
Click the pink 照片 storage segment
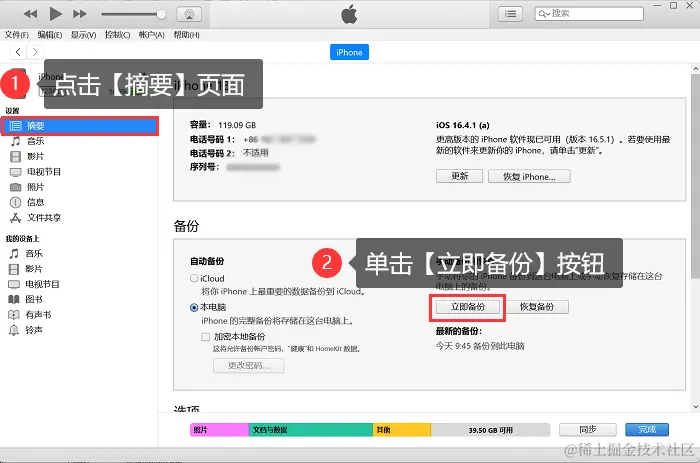click(219, 430)
